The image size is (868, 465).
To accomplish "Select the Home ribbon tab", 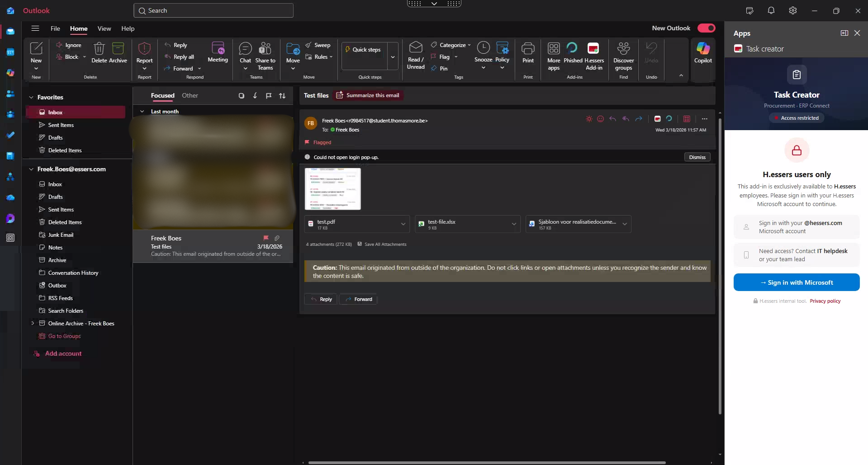I will point(79,28).
